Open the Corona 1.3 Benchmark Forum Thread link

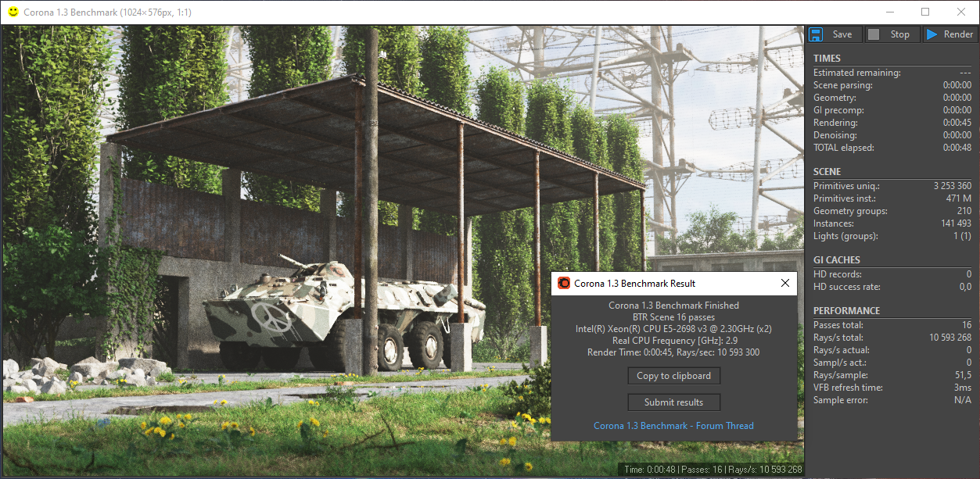point(673,426)
